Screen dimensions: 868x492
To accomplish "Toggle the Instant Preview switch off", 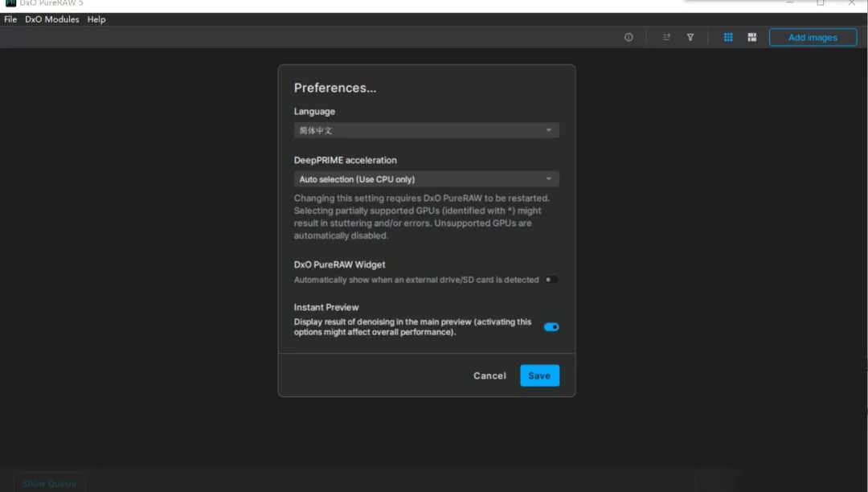I will click(x=551, y=327).
